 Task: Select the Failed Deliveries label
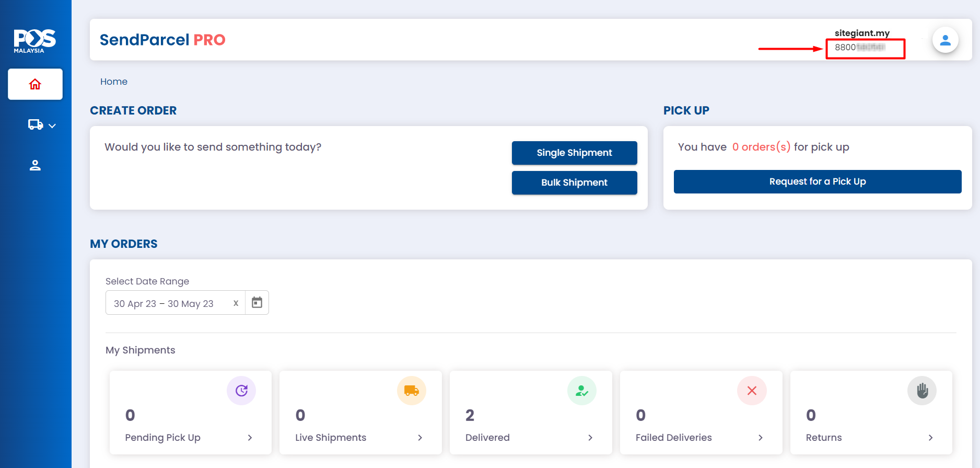click(x=674, y=438)
